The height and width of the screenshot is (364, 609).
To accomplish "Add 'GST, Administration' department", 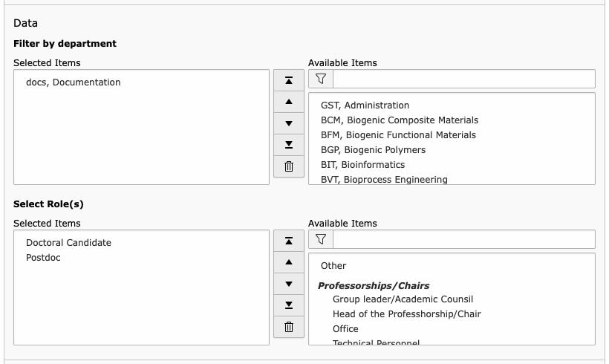I will click(365, 105).
